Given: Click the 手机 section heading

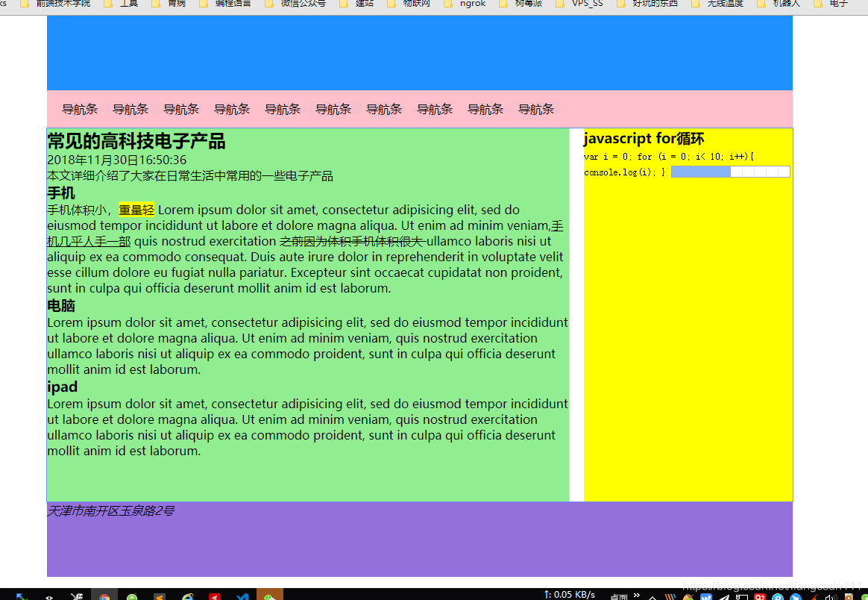Looking at the screenshot, I should (x=61, y=193).
